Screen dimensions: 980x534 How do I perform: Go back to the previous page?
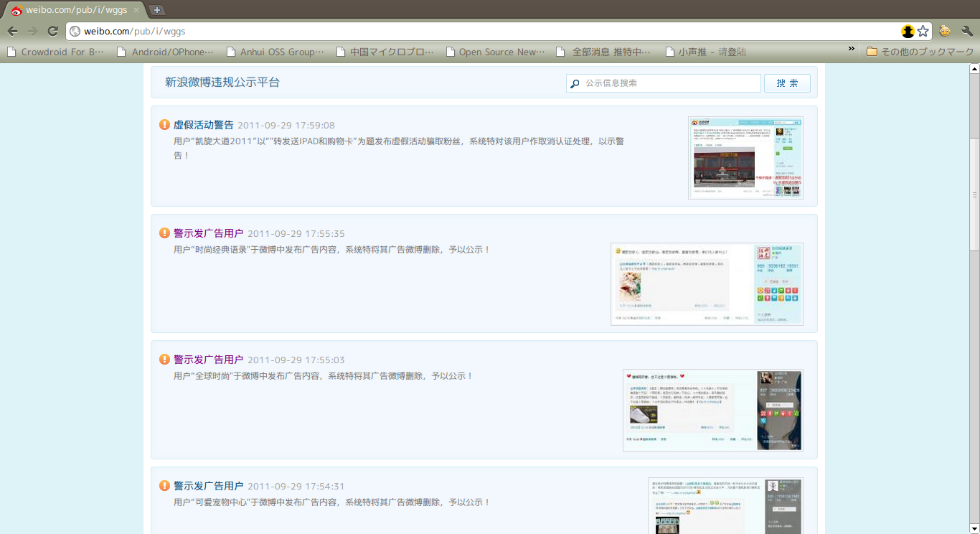[x=12, y=31]
